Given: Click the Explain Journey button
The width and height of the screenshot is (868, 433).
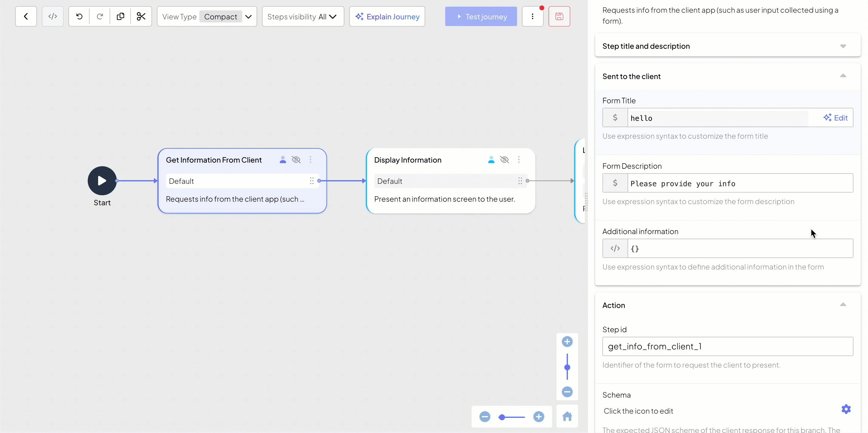Looking at the screenshot, I should coord(387,17).
